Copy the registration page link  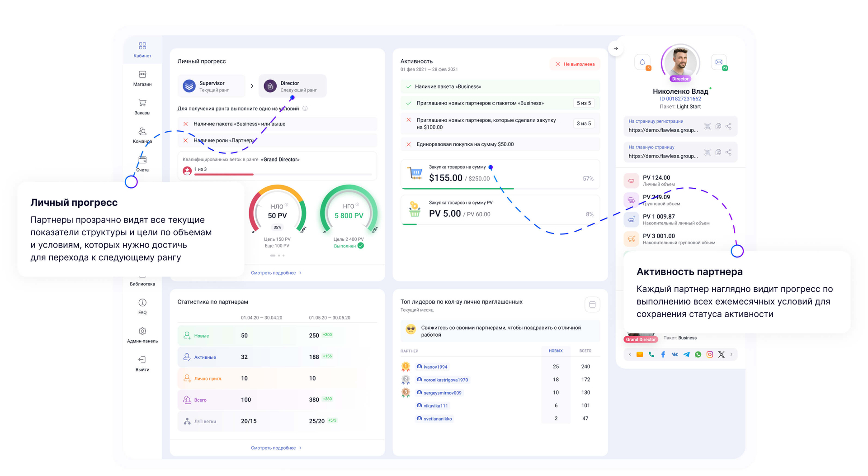coord(718,126)
